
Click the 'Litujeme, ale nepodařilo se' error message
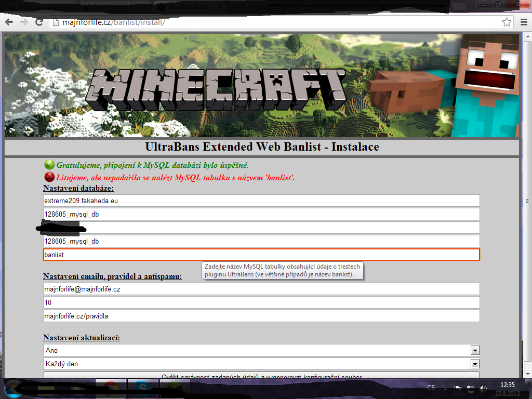176,178
